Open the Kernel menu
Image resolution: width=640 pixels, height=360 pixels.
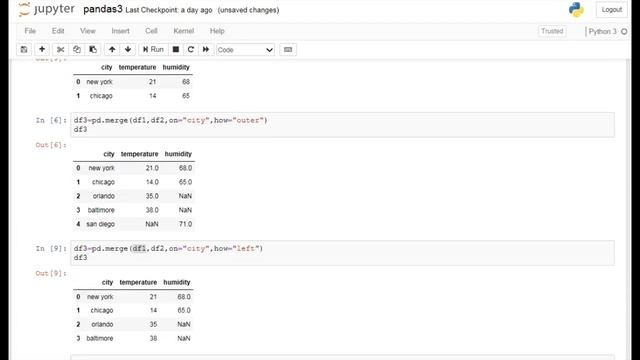(x=184, y=31)
